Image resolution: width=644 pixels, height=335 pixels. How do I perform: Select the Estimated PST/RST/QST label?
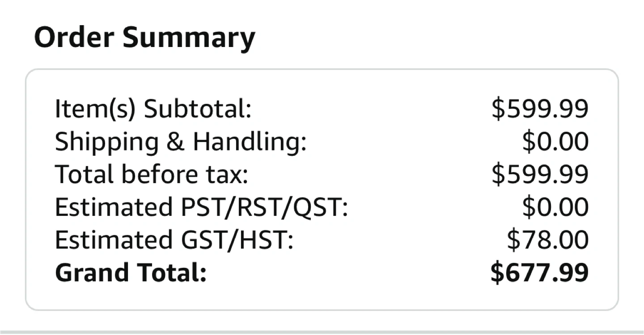coord(201,207)
